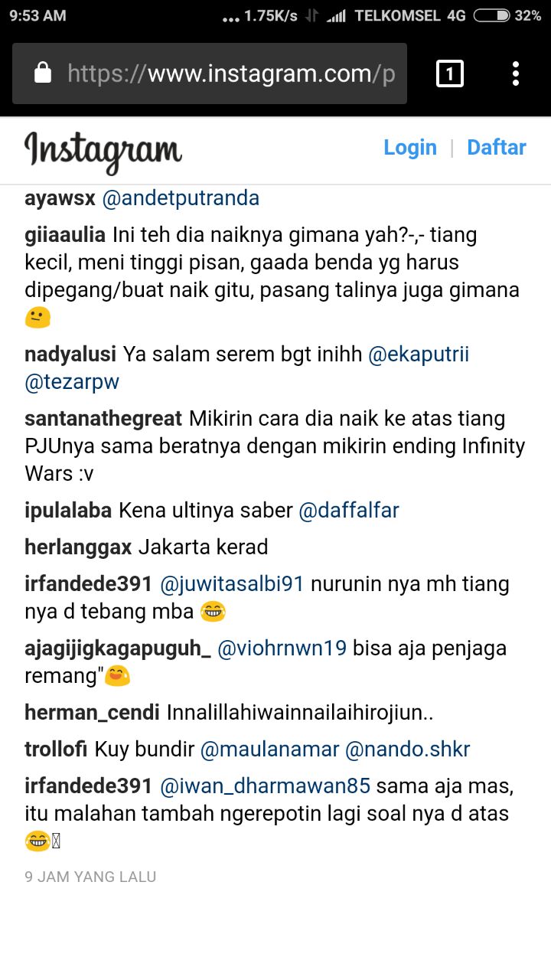Visit herlanggax's profile
The image size is (551, 980).
78,547
